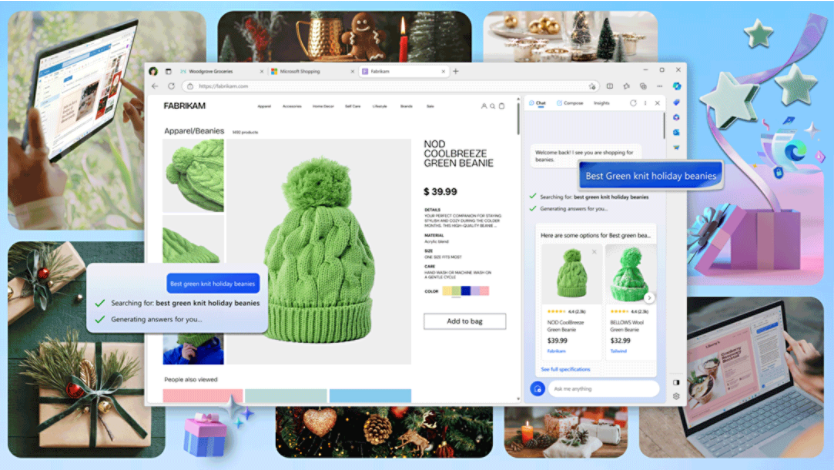Choose the light green color swatch
The width and height of the screenshot is (834, 470).
(456, 291)
